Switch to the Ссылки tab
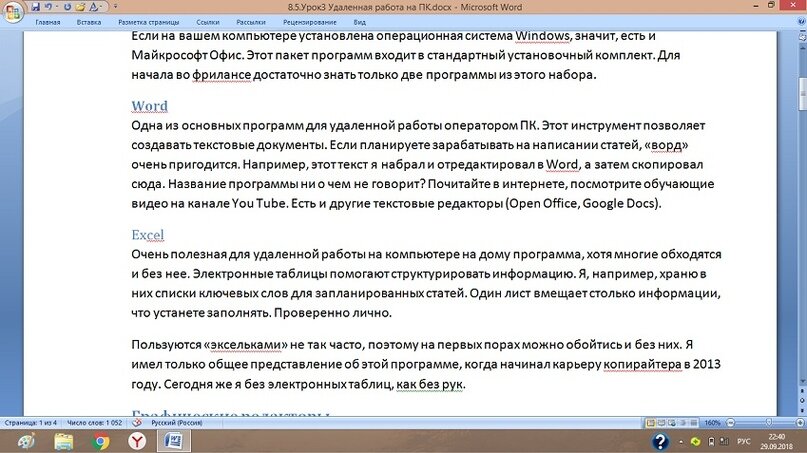 [x=208, y=22]
